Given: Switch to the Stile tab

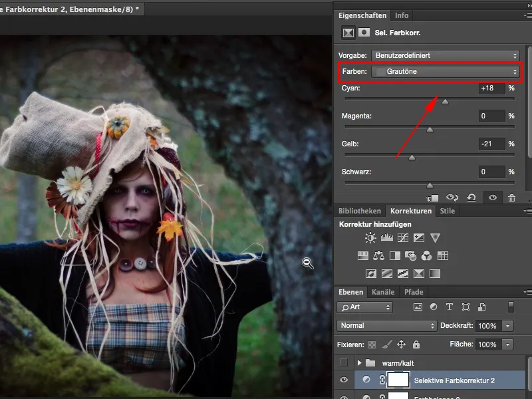Looking at the screenshot, I should (447, 211).
